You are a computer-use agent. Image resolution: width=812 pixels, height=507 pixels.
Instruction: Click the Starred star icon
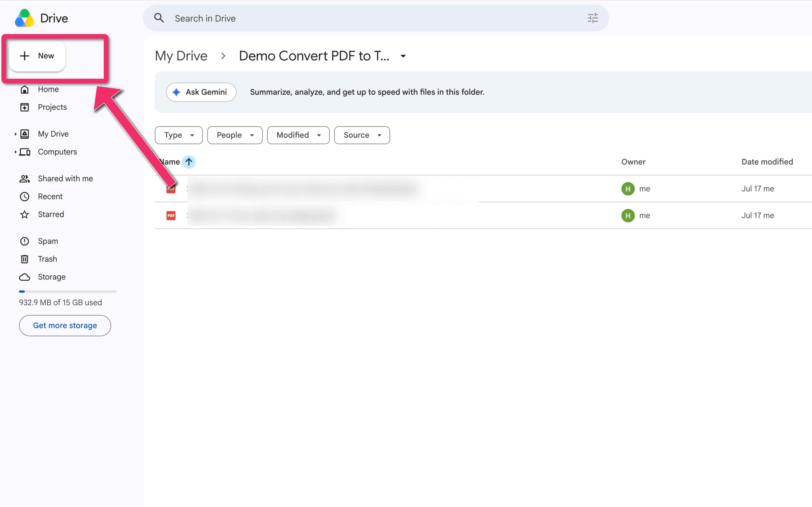point(24,214)
